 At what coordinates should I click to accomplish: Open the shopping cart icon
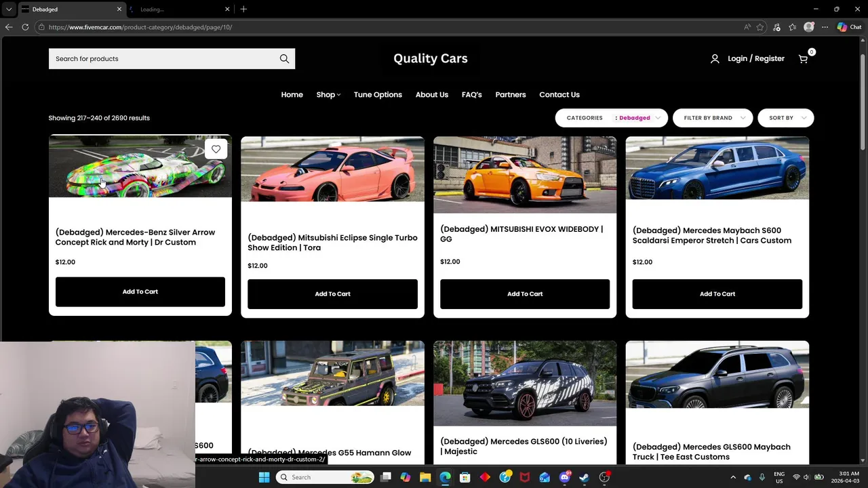point(803,59)
